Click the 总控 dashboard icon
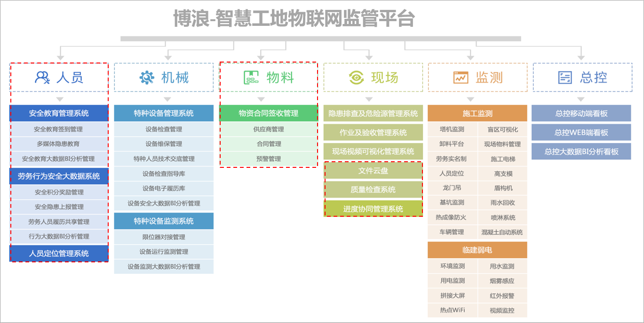This screenshot has width=644, height=323. pos(565,77)
